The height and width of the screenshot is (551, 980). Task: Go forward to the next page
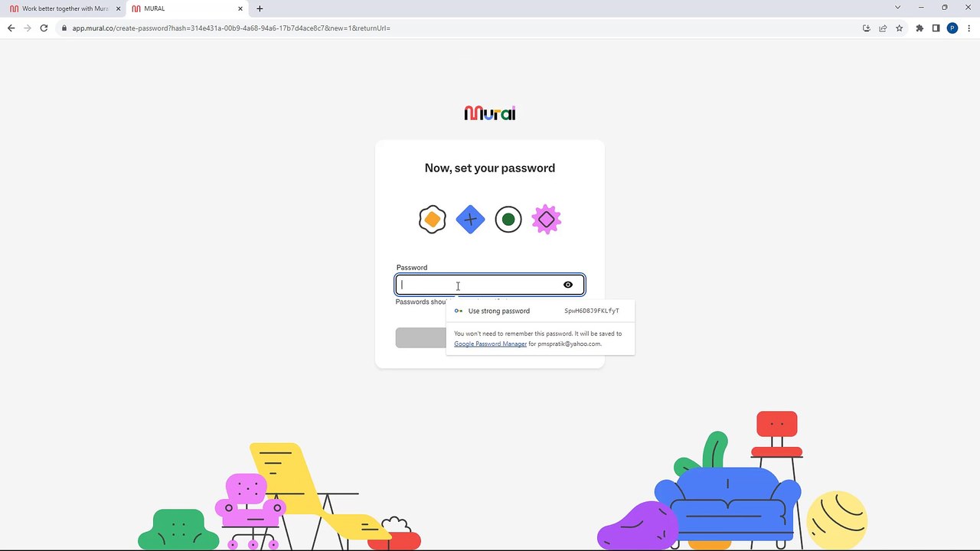[28, 28]
